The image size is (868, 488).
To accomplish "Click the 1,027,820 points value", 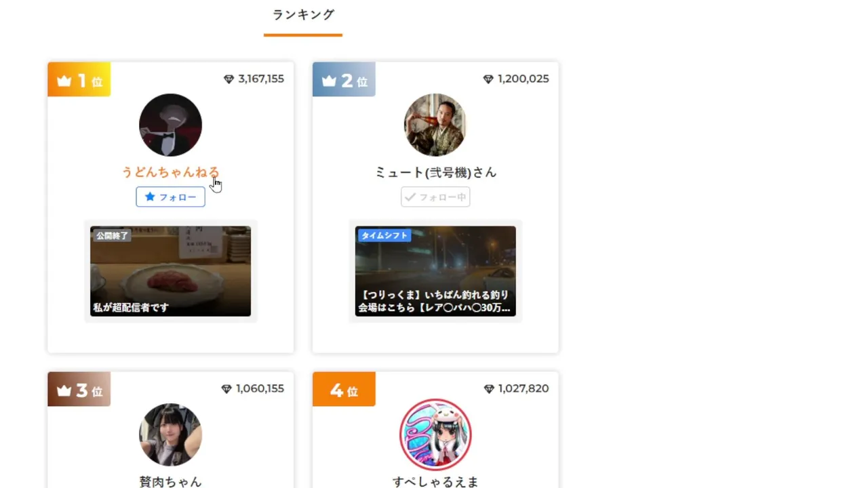I will click(524, 389).
